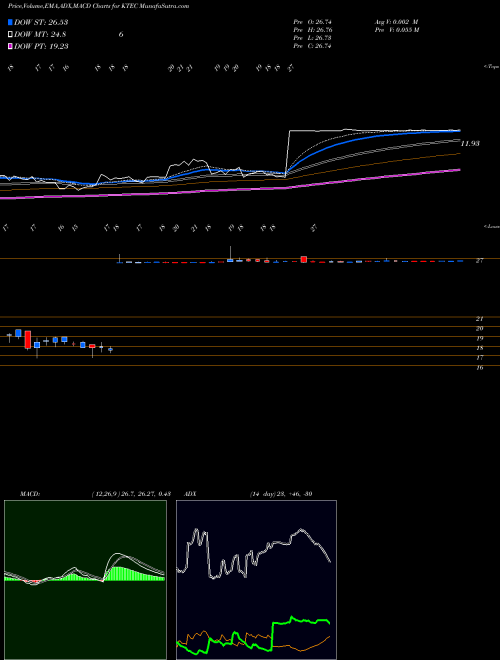Click the large red candle near price 19
The height and width of the screenshot is (660, 500).
(x=28, y=340)
